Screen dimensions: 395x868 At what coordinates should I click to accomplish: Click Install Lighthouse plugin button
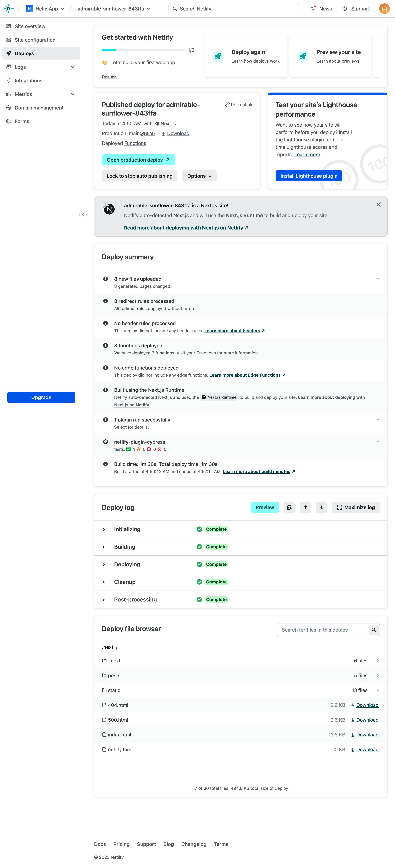pyautogui.click(x=309, y=176)
